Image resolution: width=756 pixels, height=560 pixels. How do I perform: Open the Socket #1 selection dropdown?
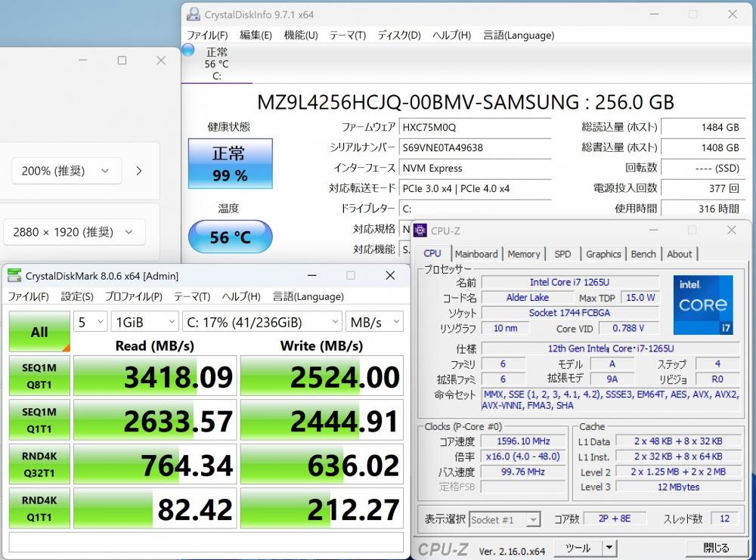[x=504, y=519]
